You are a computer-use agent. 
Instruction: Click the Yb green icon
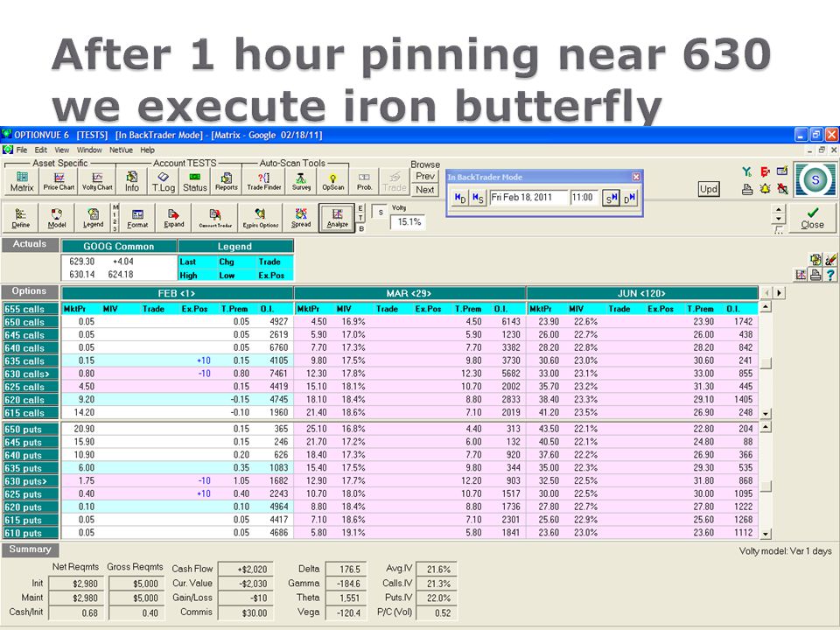[746, 171]
